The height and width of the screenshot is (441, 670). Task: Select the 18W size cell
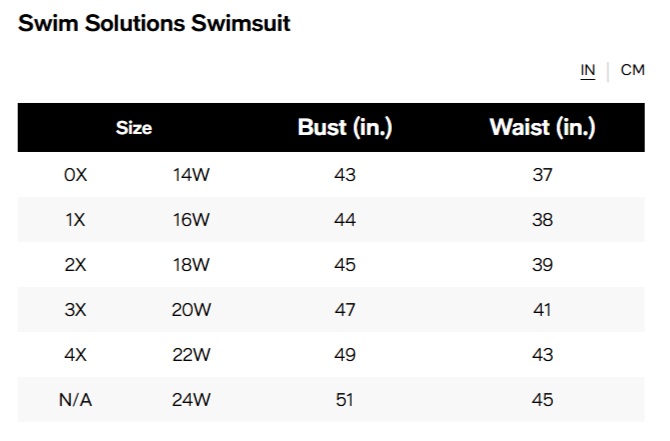(191, 265)
